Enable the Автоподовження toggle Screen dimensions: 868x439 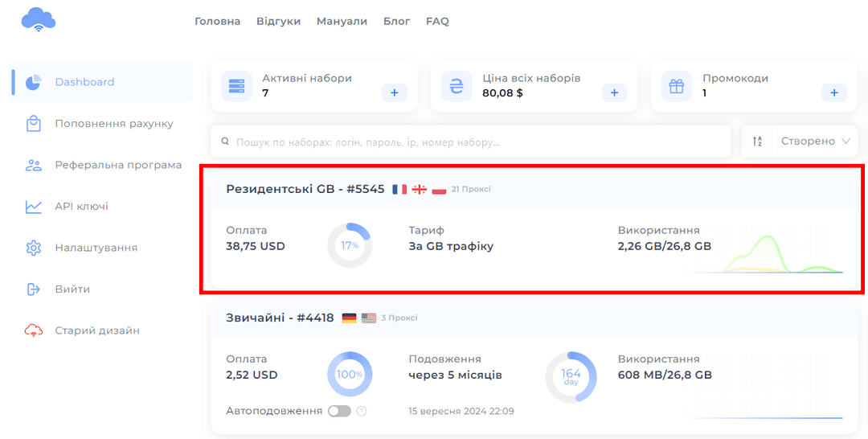click(x=339, y=411)
